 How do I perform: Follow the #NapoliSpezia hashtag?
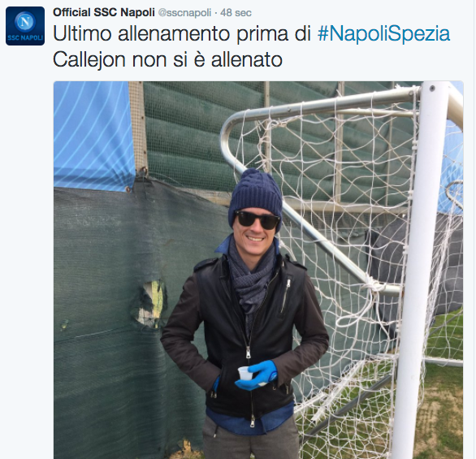point(383,33)
